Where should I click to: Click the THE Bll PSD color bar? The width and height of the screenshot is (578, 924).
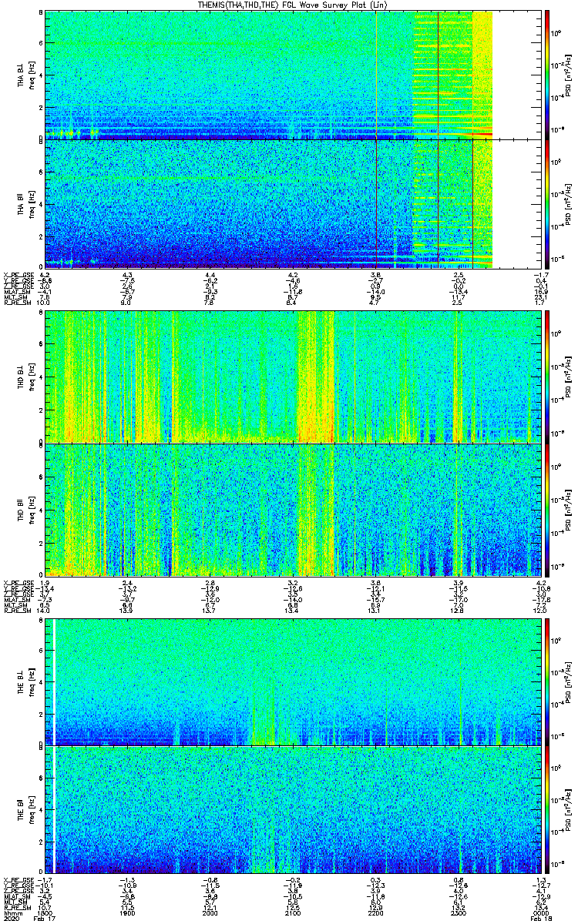[x=548, y=809]
